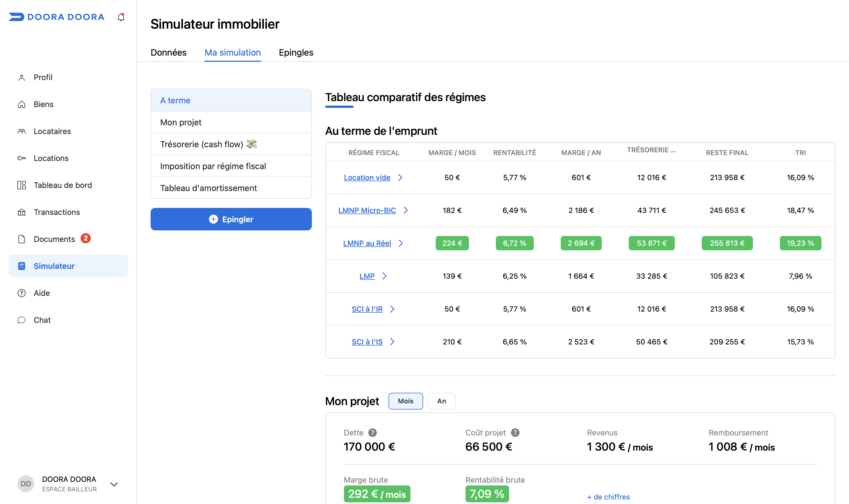
Task: Select Trésorerie (cash flow) menu entry
Action: pos(231,144)
